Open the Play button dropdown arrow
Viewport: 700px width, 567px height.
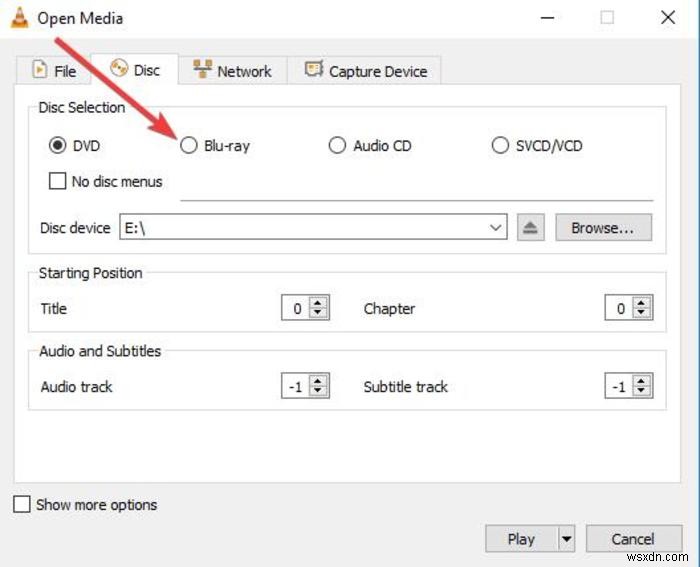coord(567,539)
